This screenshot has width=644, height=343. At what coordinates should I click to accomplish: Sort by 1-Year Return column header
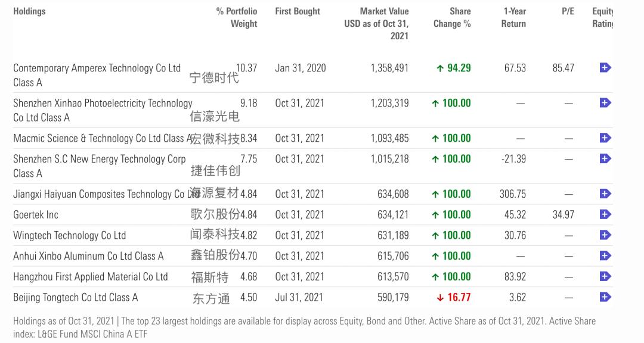[515, 17]
